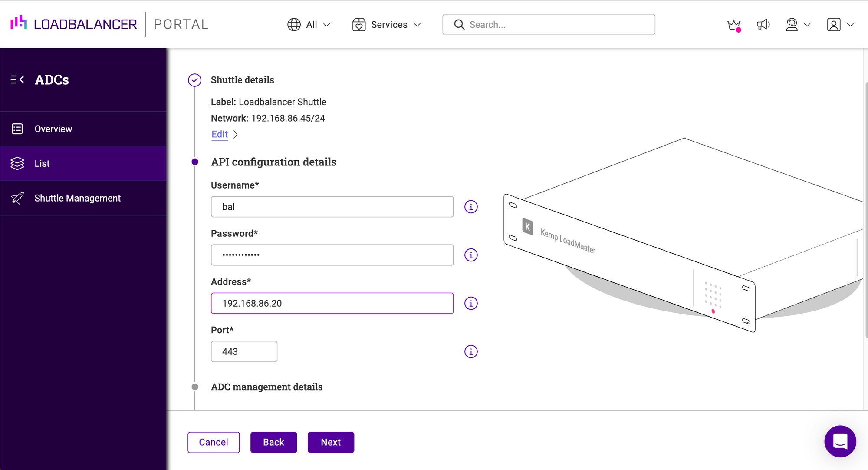Expand the user profile dropdown

pyautogui.click(x=839, y=24)
